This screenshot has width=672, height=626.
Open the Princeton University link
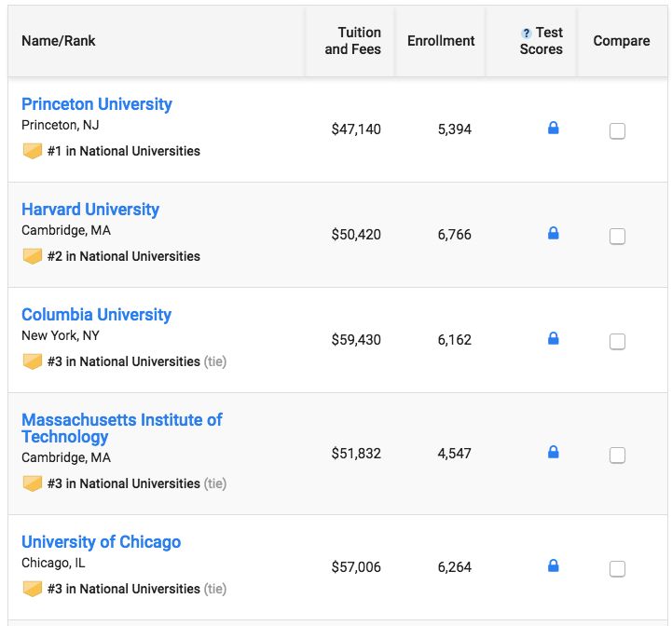[97, 104]
